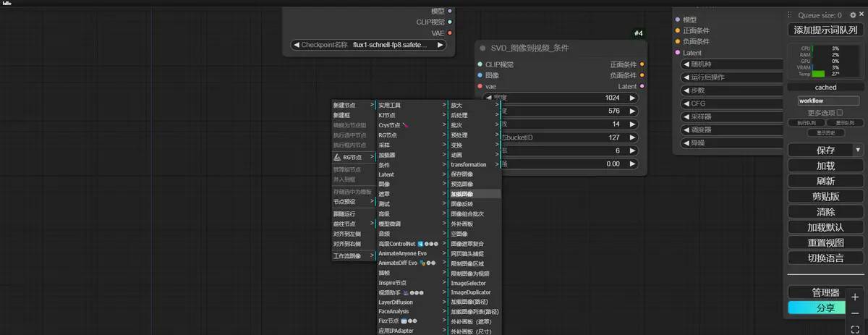
Task: Click the 管理器 button
Action: (x=825, y=293)
